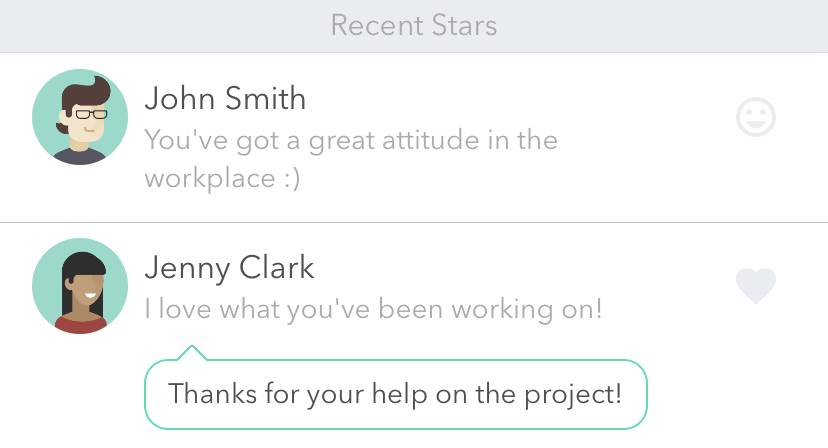Click the word 'Stars' in the header bar
The height and width of the screenshot is (448, 828).
(464, 25)
